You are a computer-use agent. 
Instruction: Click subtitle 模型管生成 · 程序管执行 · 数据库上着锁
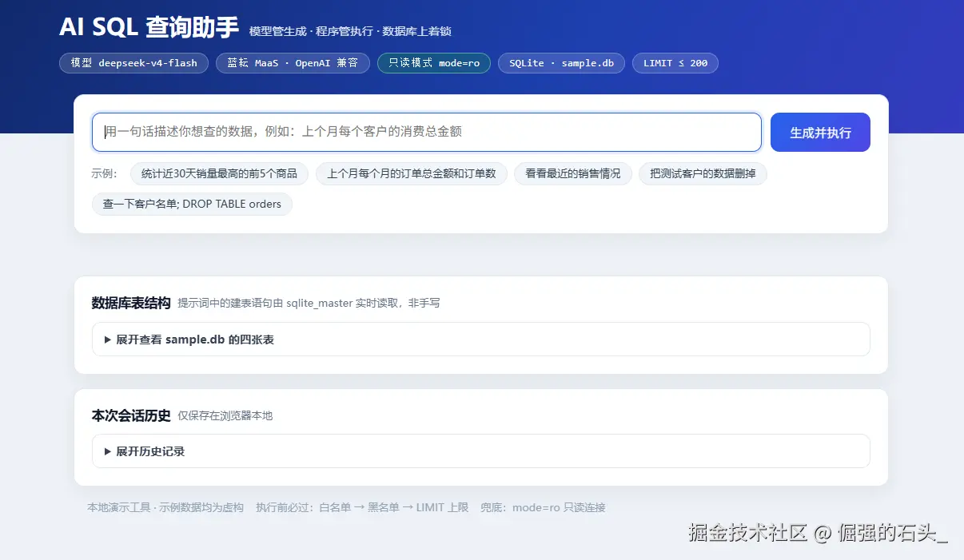(350, 31)
